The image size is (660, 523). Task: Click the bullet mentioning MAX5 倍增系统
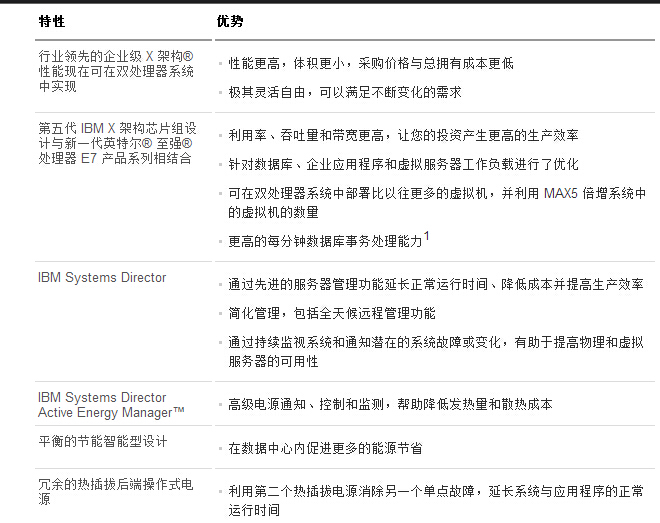[x=437, y=201]
